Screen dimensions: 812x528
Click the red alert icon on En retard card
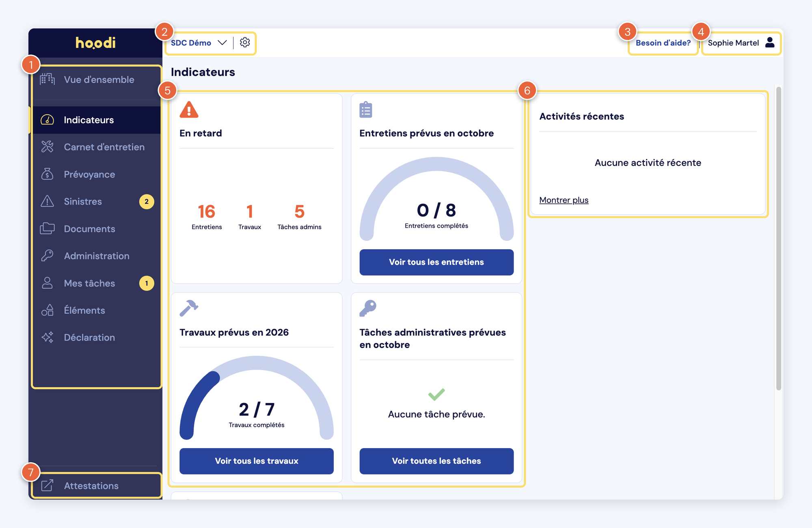point(189,110)
